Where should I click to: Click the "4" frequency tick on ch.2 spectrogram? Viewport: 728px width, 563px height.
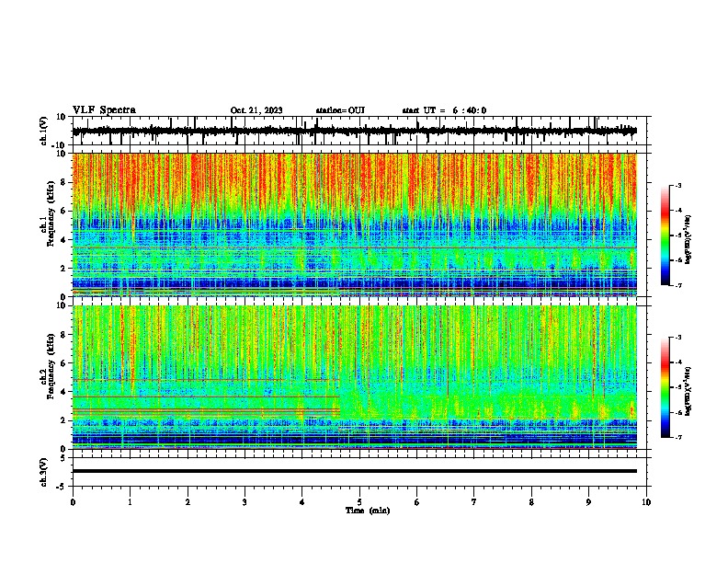click(63, 392)
